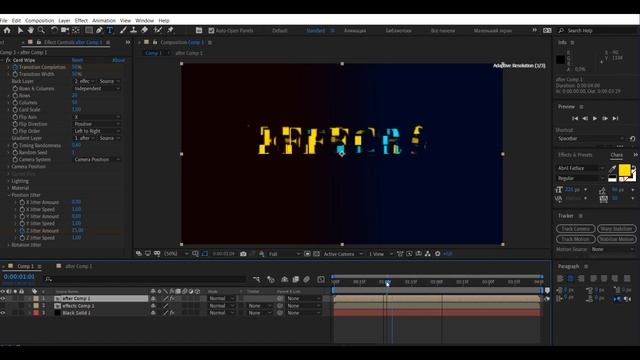Select the Clone Stamp tool
The image size is (640, 360).
[x=133, y=31]
